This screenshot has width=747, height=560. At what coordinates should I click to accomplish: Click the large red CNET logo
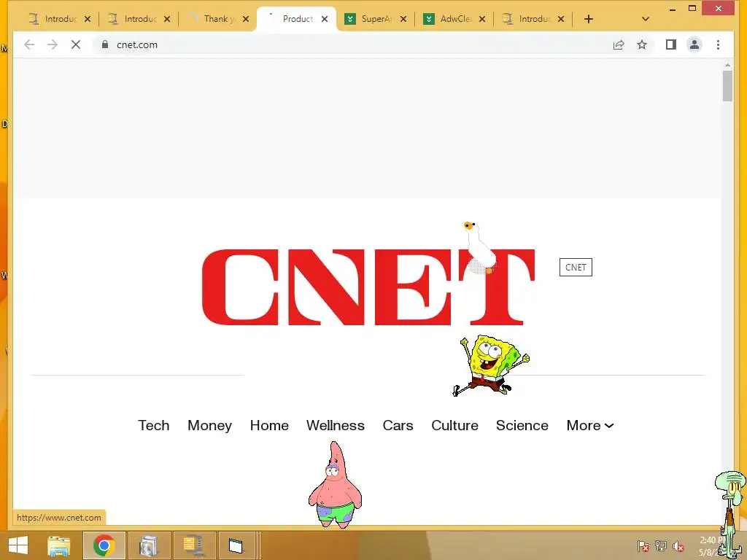click(368, 287)
